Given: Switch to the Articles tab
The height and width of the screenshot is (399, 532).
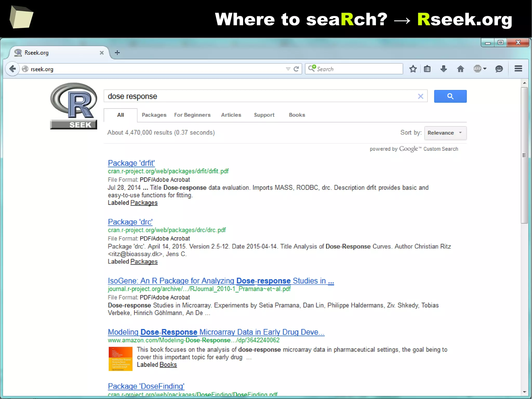Looking at the screenshot, I should tap(231, 115).
